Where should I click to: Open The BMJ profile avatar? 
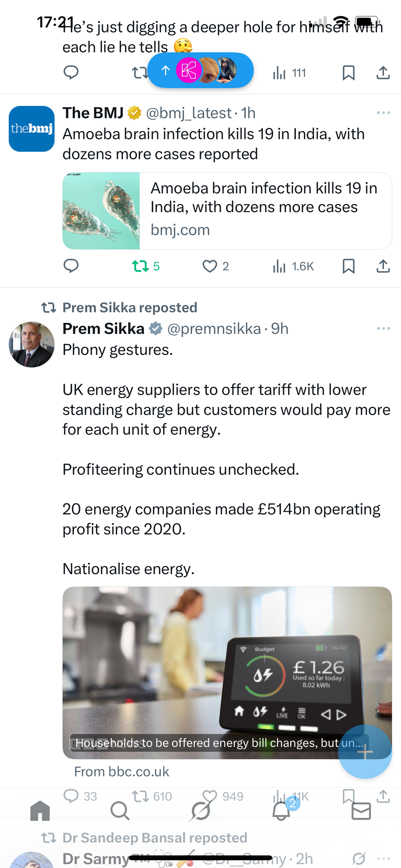[x=32, y=129]
